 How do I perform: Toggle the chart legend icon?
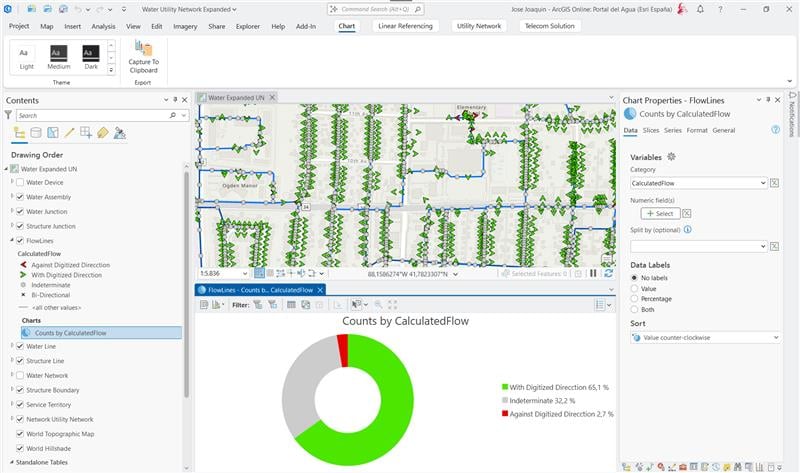pos(599,305)
